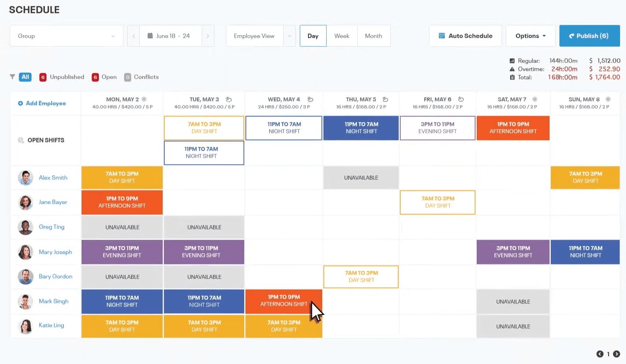Open Jane Bayer's employee profile link
Viewport: 626px width, 364px height.
pos(53,202)
